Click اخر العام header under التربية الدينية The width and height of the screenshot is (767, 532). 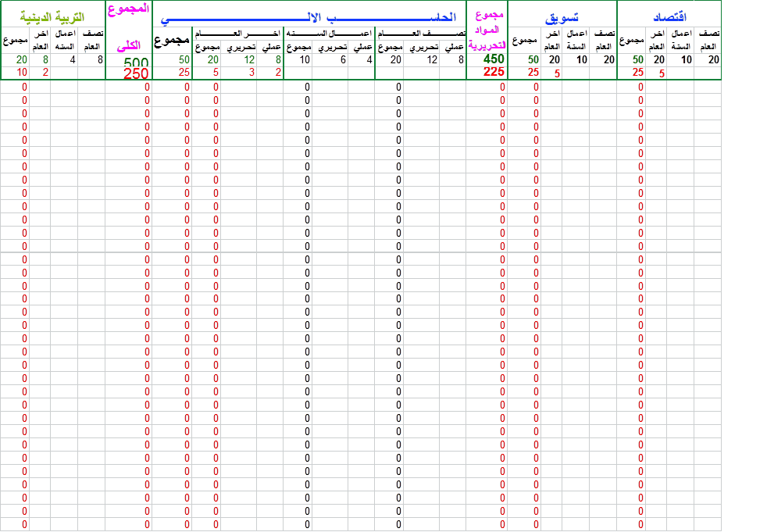[40, 40]
